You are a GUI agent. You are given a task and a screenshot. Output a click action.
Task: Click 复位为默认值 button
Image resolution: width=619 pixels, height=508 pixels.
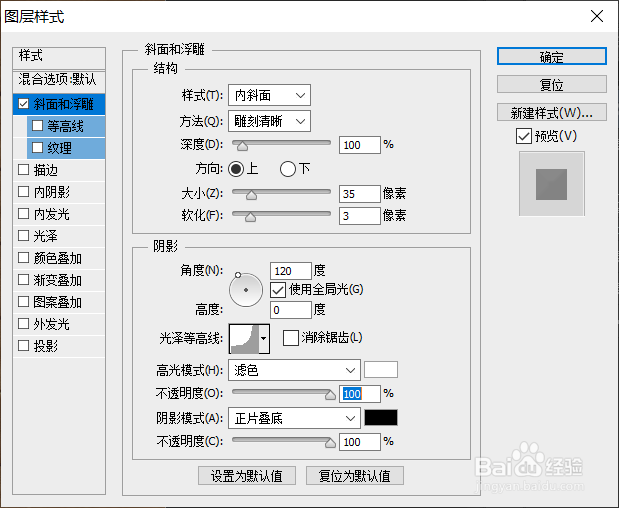pyautogui.click(x=355, y=476)
